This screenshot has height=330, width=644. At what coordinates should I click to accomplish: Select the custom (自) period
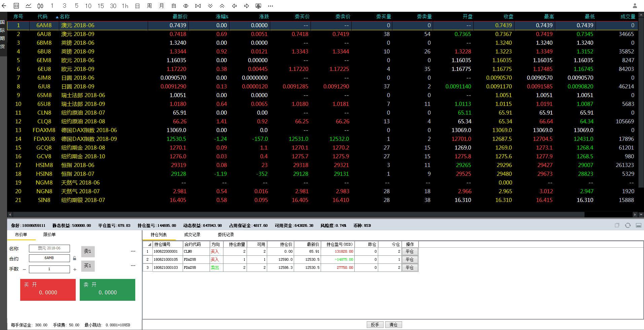pos(174,6)
